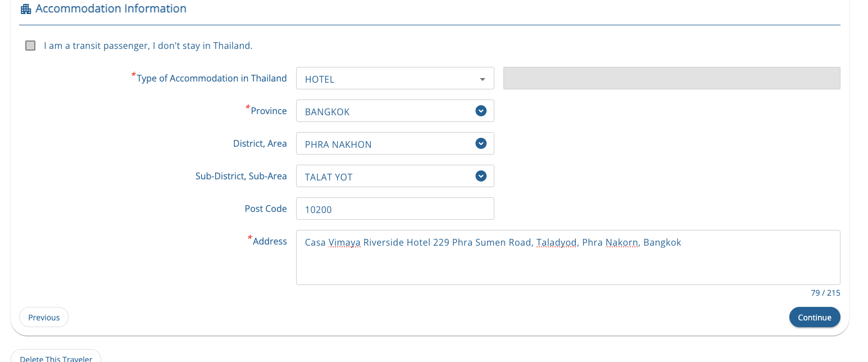Viewport: 868px width, 362px height.
Task: Click the District, Area blue chevron icon
Action: click(480, 144)
